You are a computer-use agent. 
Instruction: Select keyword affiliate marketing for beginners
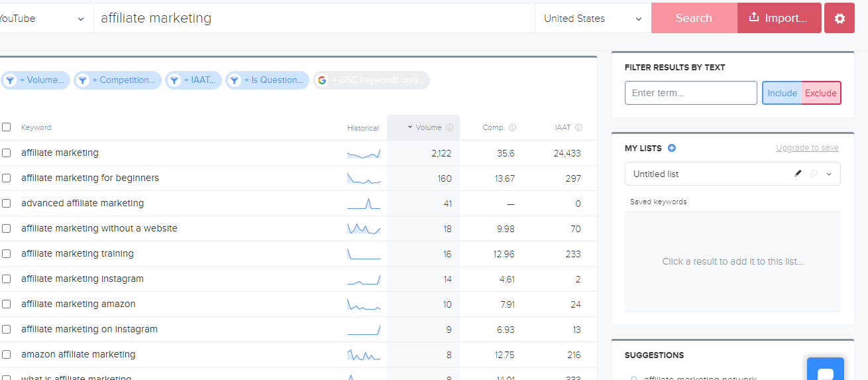click(90, 178)
